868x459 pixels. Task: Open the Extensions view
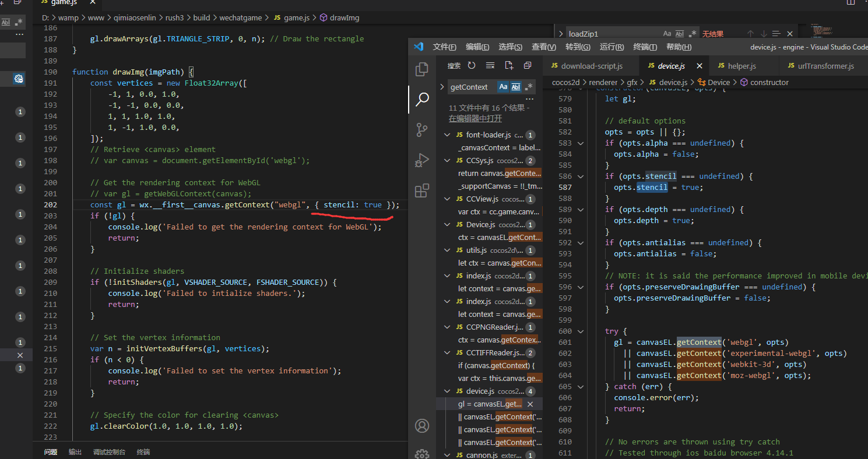tap(422, 190)
